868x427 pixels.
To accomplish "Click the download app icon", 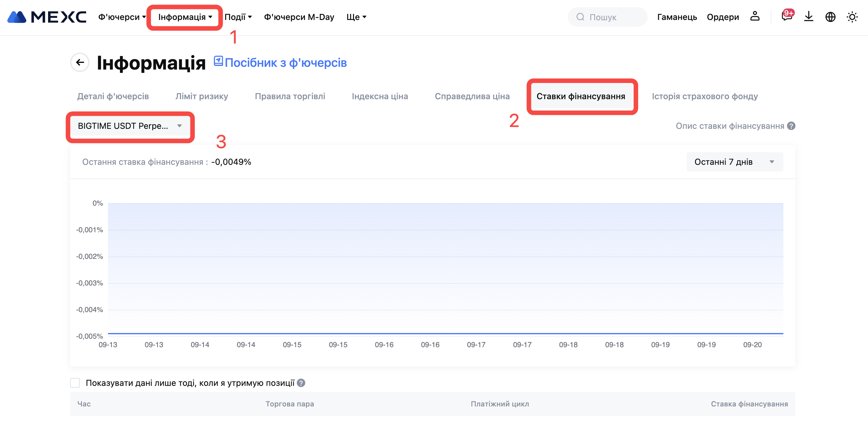I will click(809, 17).
